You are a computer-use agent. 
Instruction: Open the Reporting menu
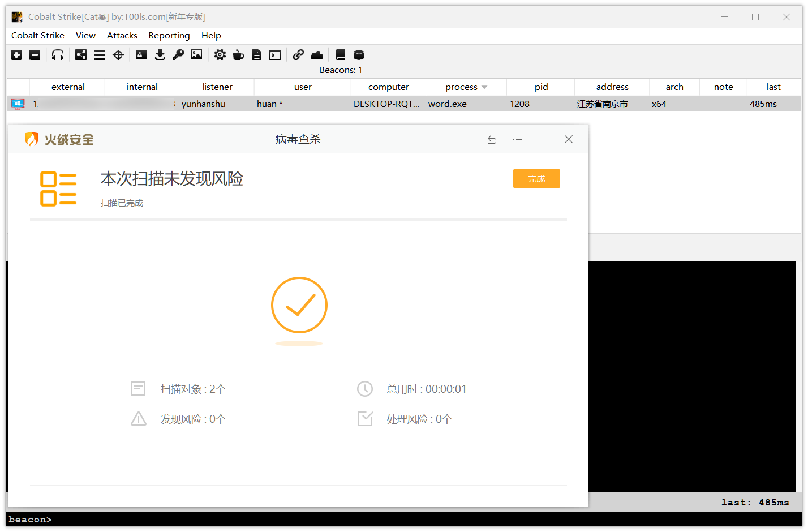[x=169, y=36]
